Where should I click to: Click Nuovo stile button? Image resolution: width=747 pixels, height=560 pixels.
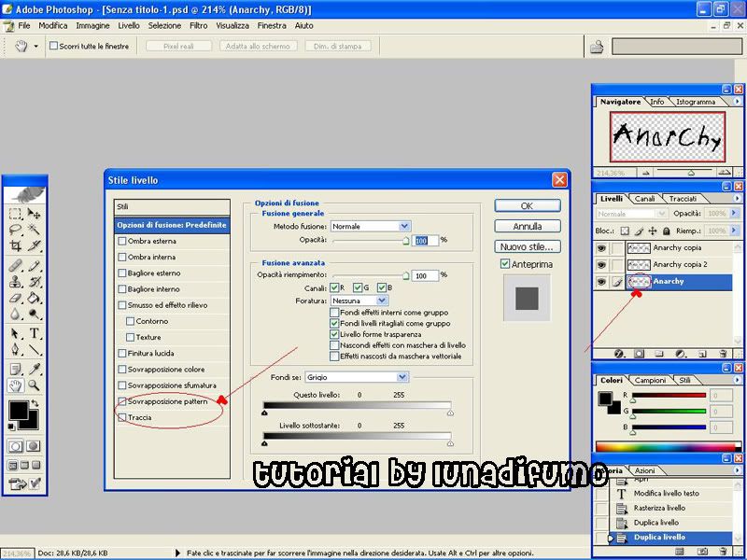tap(528, 246)
